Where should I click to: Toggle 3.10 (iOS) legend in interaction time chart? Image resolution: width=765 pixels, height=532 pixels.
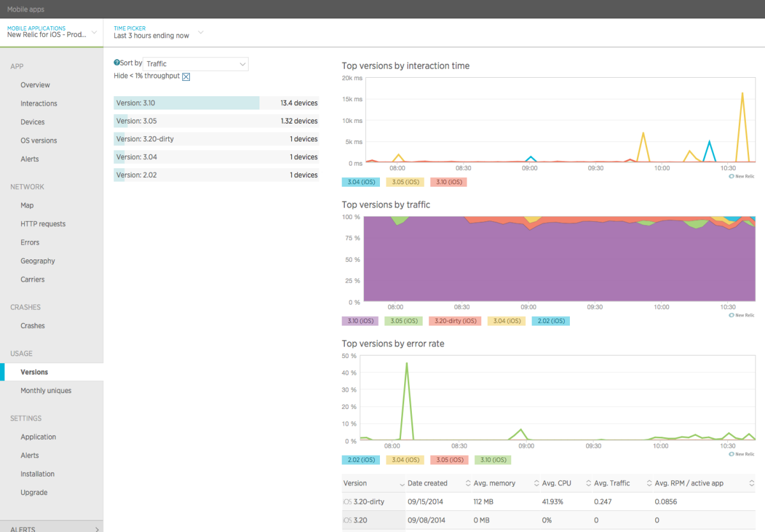click(x=449, y=182)
